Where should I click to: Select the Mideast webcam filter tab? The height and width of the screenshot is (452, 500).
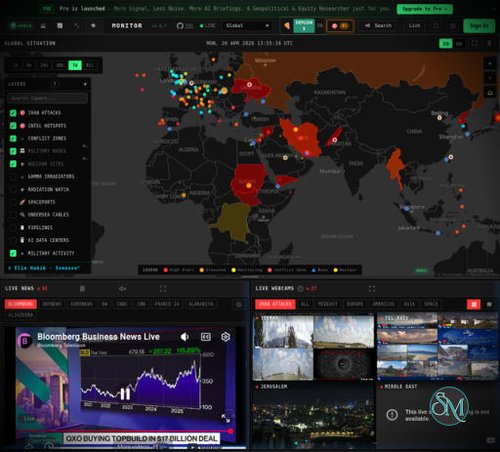327,304
